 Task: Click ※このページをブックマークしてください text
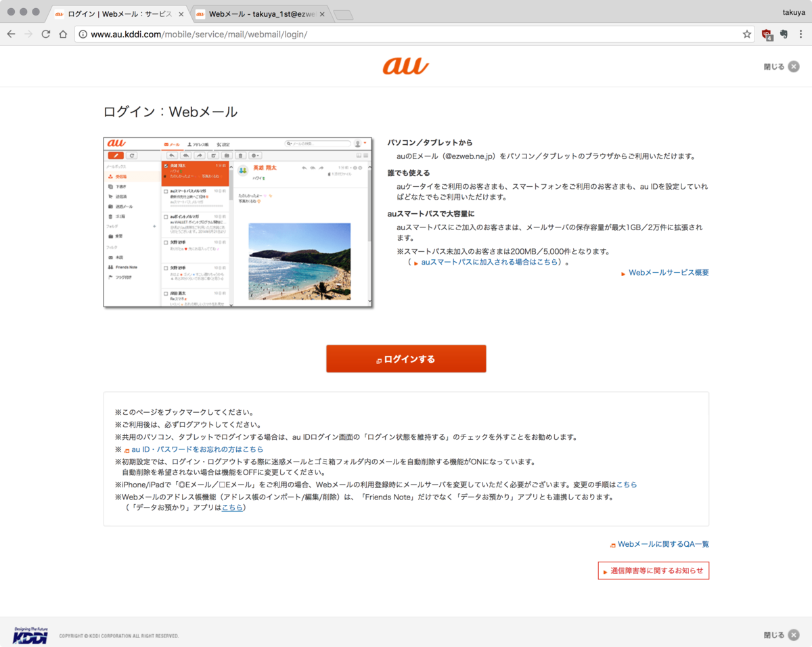(184, 412)
